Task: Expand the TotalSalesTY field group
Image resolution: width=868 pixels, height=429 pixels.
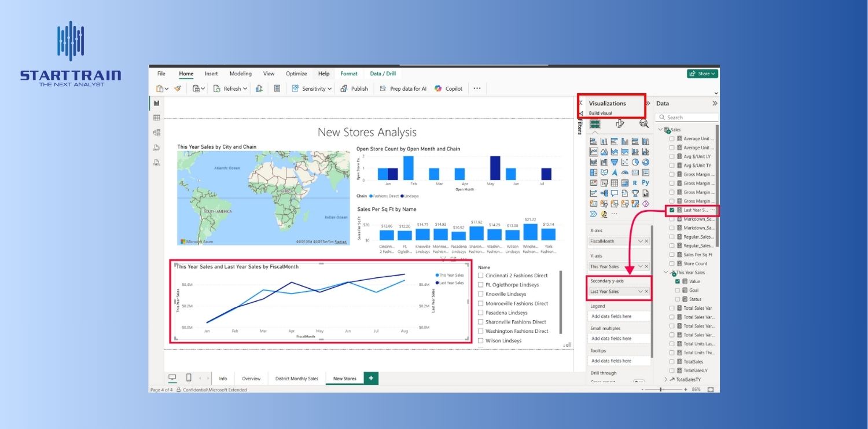Action: coord(665,379)
